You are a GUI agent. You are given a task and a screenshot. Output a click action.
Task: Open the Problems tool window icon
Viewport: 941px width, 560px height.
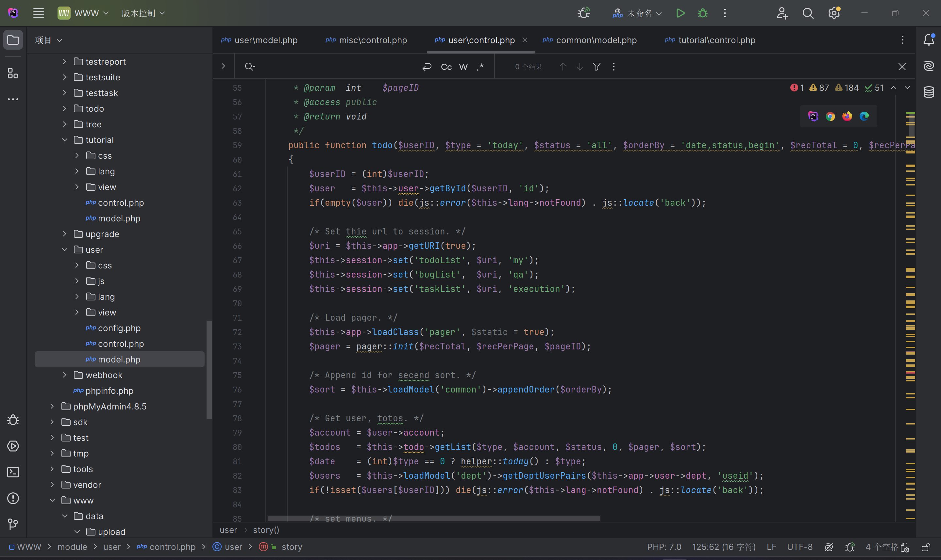point(13,498)
